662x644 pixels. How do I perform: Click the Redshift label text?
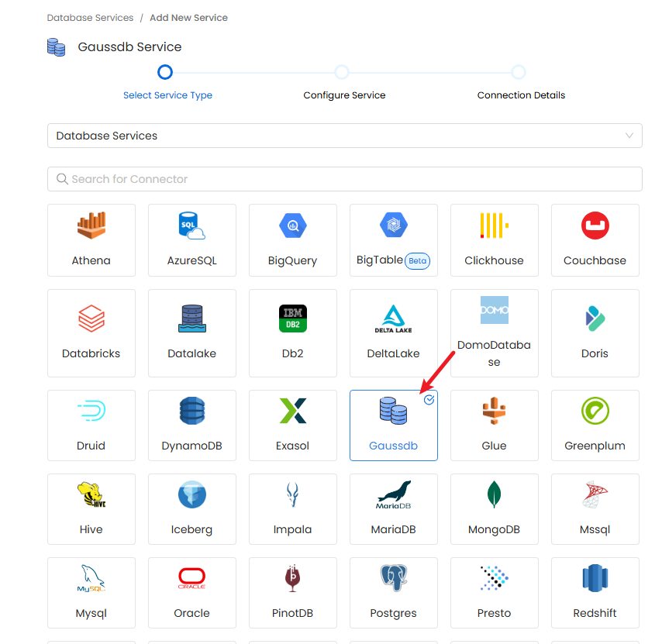tap(595, 613)
